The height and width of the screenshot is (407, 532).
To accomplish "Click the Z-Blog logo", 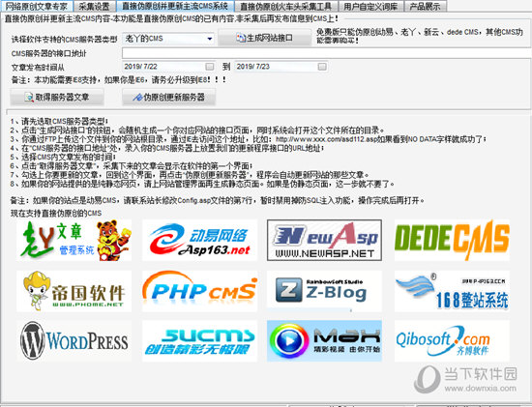I will tap(324, 291).
